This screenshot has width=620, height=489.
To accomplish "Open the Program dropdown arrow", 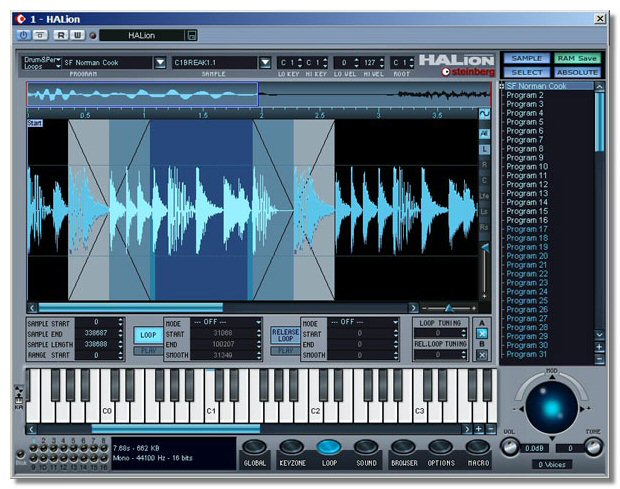I will (160, 63).
